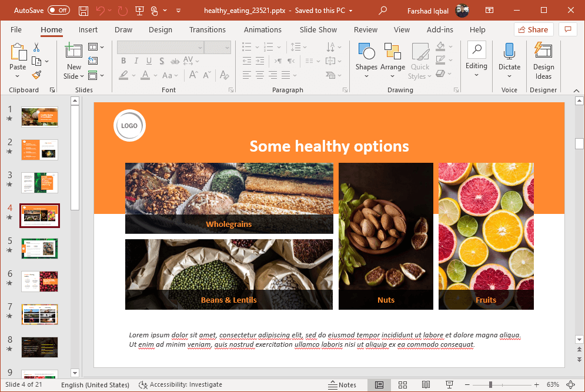The width and height of the screenshot is (585, 392).
Task: Click the Share button
Action: pyautogui.click(x=533, y=29)
